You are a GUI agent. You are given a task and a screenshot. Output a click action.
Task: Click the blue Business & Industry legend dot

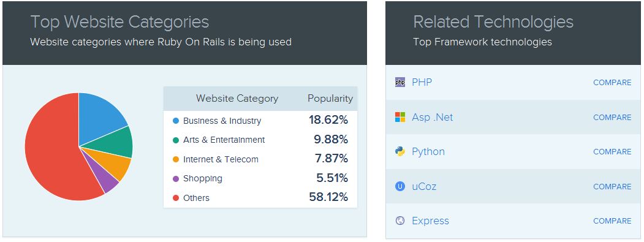(176, 121)
